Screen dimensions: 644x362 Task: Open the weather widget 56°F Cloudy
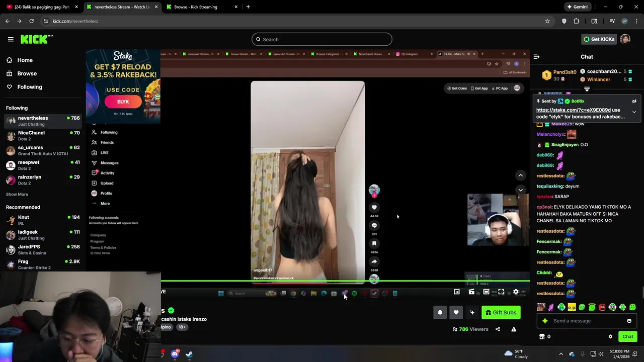tap(516, 354)
